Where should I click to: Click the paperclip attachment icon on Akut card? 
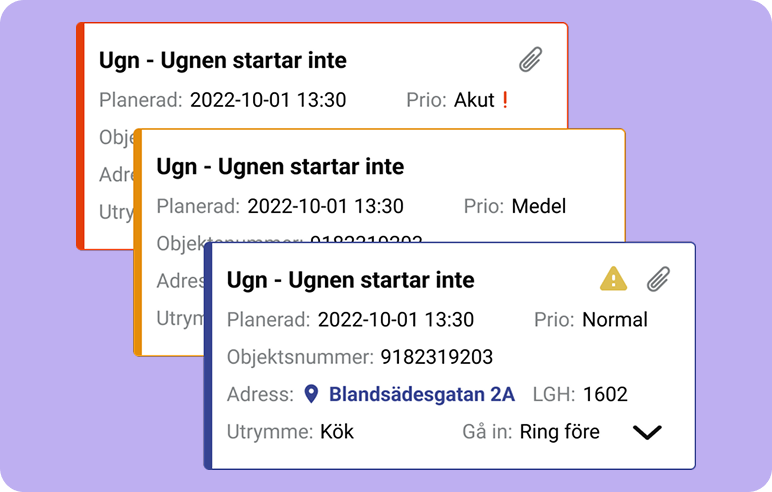[x=530, y=60]
